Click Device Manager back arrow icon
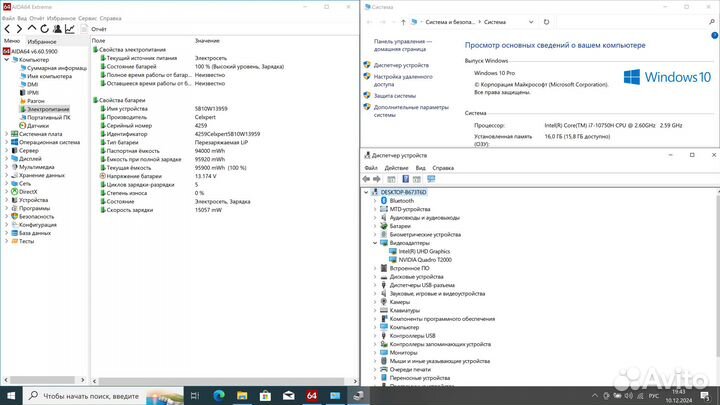The image size is (720, 405). [366, 179]
